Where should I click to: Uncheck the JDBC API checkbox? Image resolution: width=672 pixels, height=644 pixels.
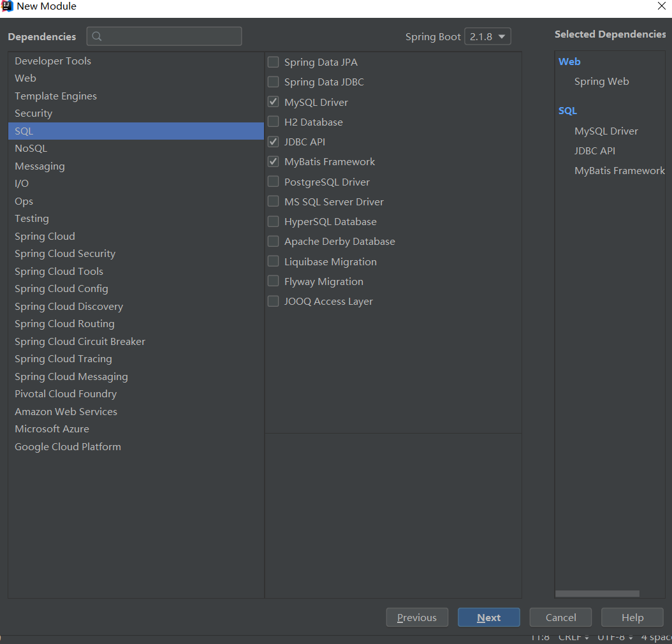tap(273, 142)
